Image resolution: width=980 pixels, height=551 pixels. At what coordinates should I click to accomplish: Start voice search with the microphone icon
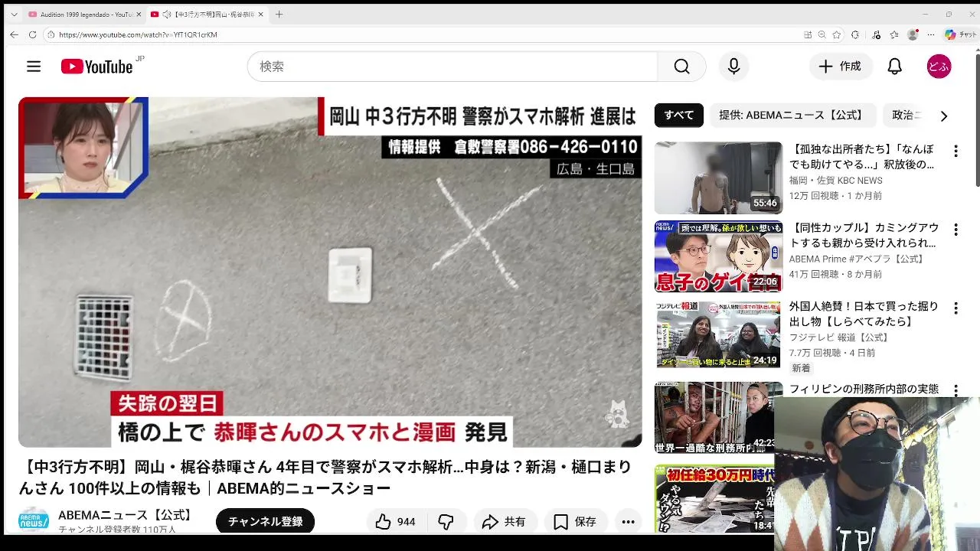coord(733,67)
